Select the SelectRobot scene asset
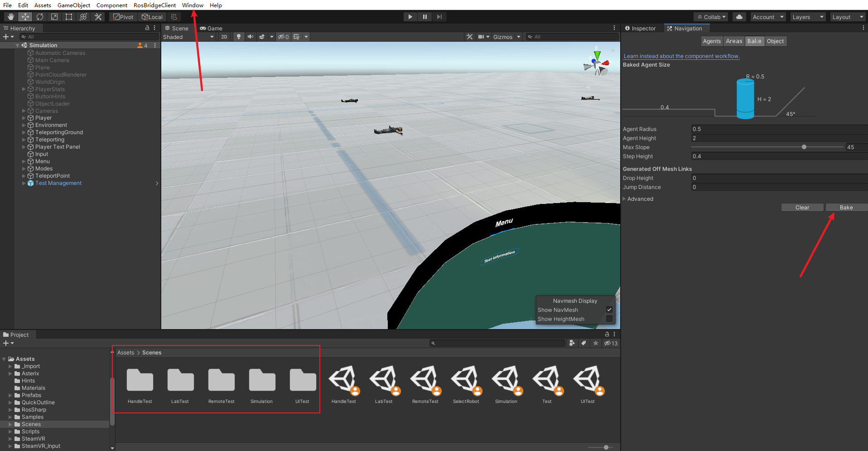Image resolution: width=868 pixels, height=451 pixels. click(466, 384)
